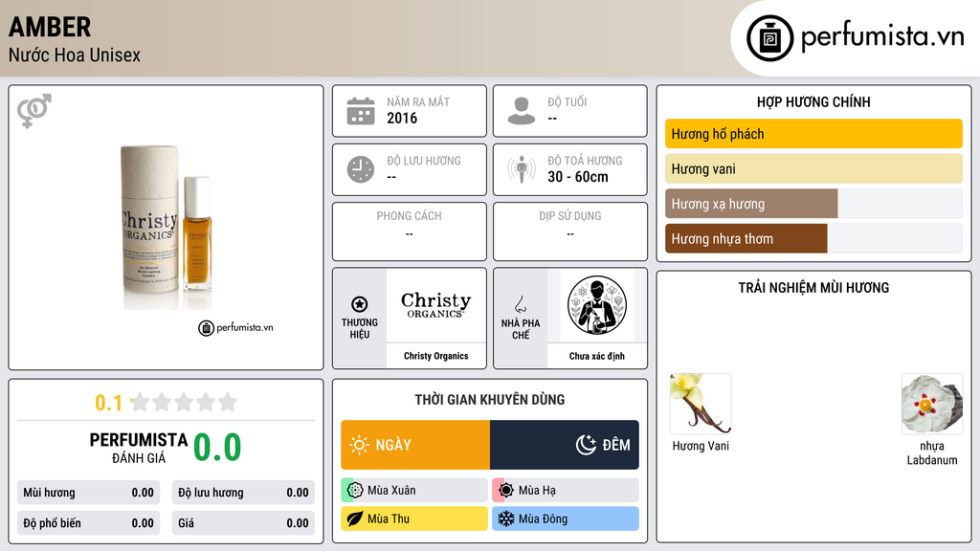Click the Thời gian khuyên dùng heading
This screenshot has width=980, height=551.
coord(490,400)
